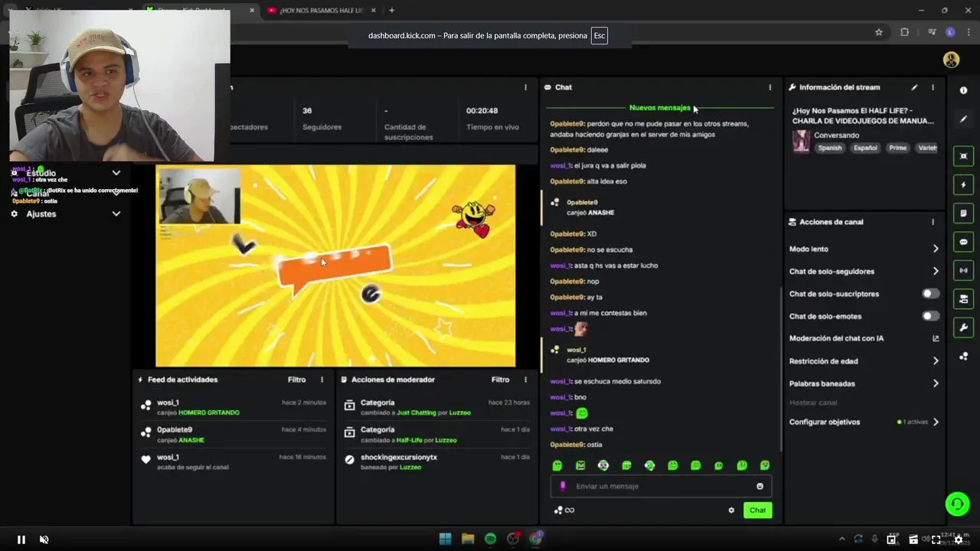The height and width of the screenshot is (551, 980).
Task: Open stream stats panel three-dot menu
Action: tap(525, 87)
